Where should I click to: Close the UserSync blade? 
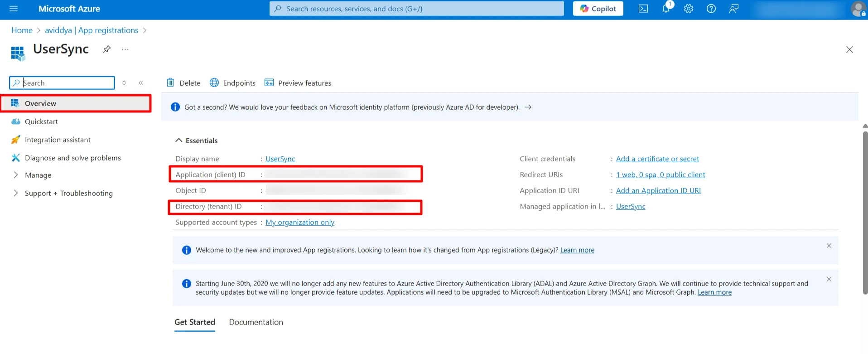(x=849, y=49)
